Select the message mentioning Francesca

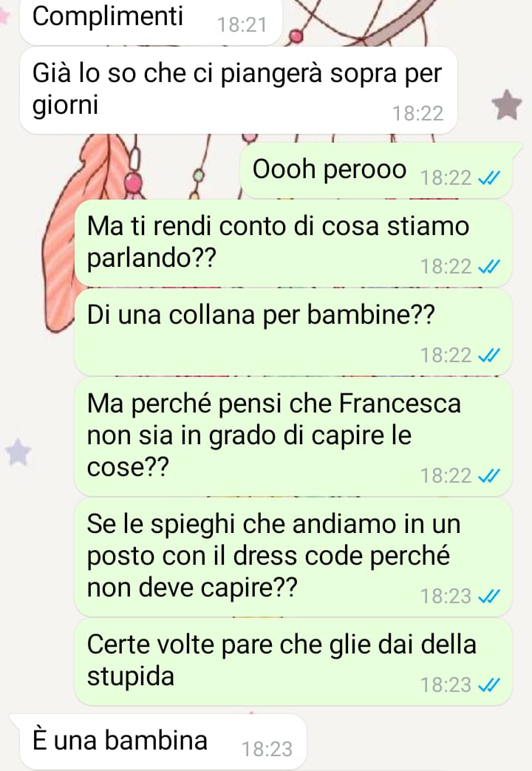(293, 437)
